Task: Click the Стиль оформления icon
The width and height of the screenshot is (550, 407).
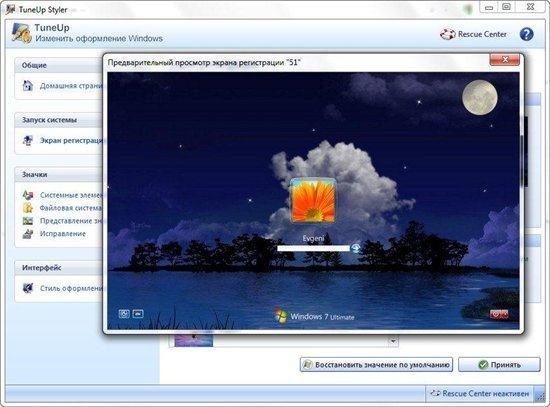Action: click(x=28, y=288)
